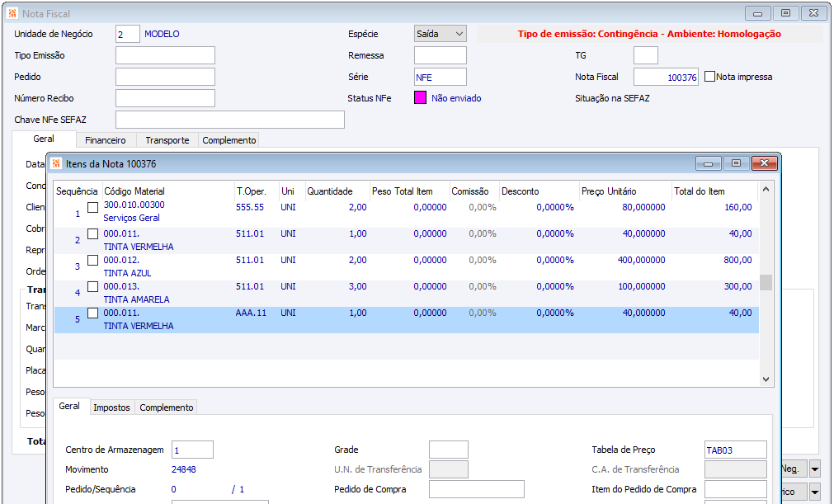Expand the arrow beside the Neg. button
Viewport: 834px width, 504px height.
tap(815, 469)
